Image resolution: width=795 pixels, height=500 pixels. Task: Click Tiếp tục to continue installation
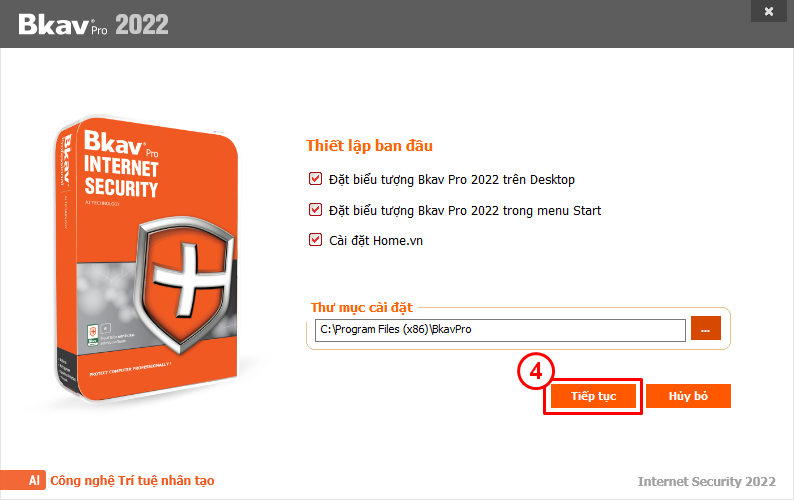click(x=593, y=396)
